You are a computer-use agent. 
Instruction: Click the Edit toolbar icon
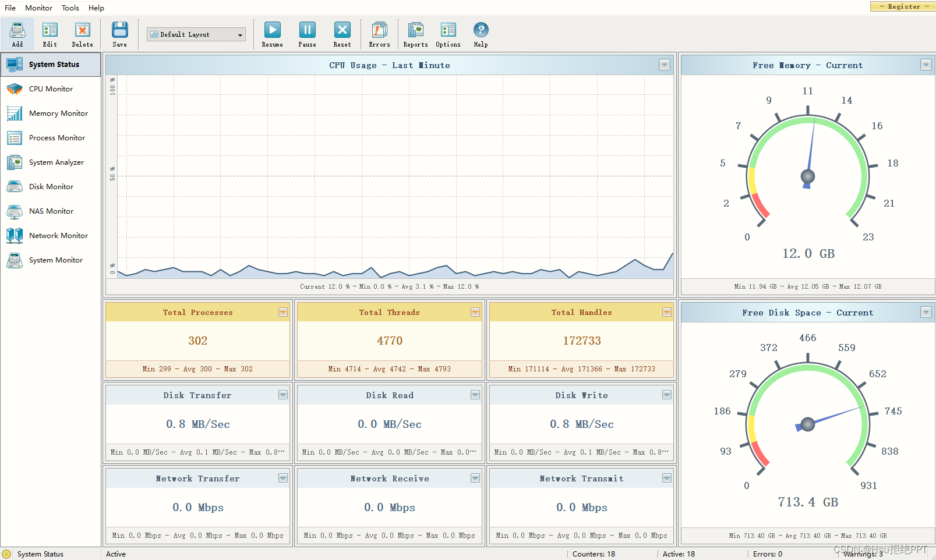click(50, 34)
